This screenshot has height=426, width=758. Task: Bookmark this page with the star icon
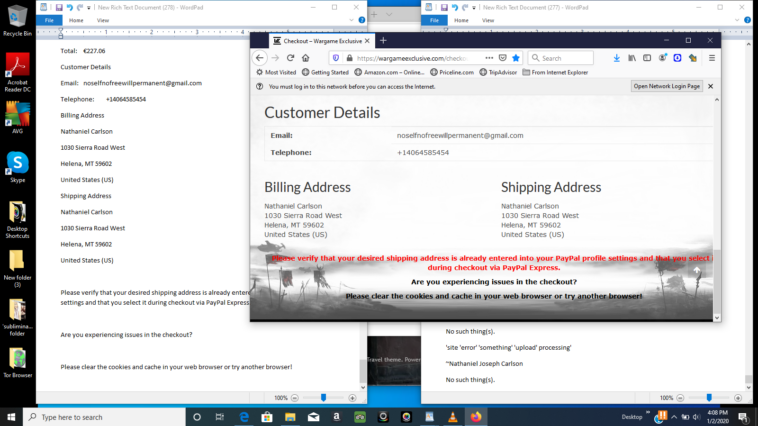tap(516, 58)
